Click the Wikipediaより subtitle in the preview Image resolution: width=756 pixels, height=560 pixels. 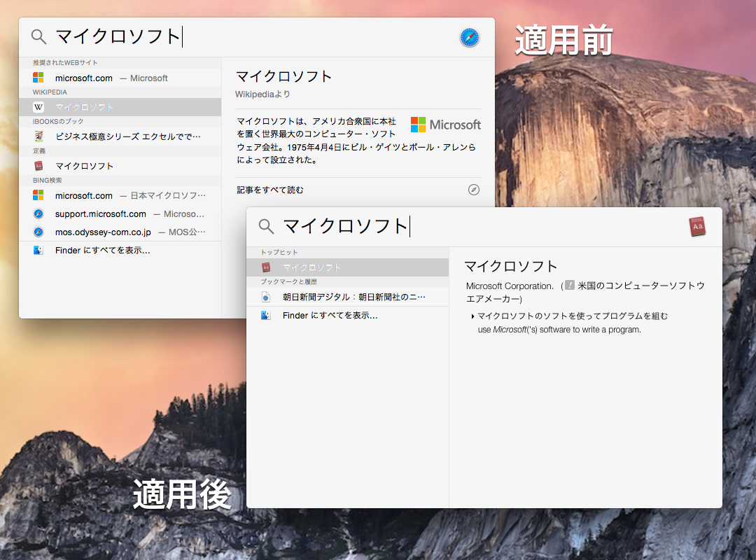(262, 94)
